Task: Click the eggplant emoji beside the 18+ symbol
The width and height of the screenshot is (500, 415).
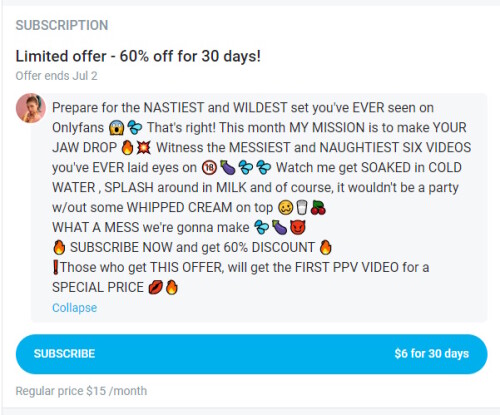Action: (228, 168)
